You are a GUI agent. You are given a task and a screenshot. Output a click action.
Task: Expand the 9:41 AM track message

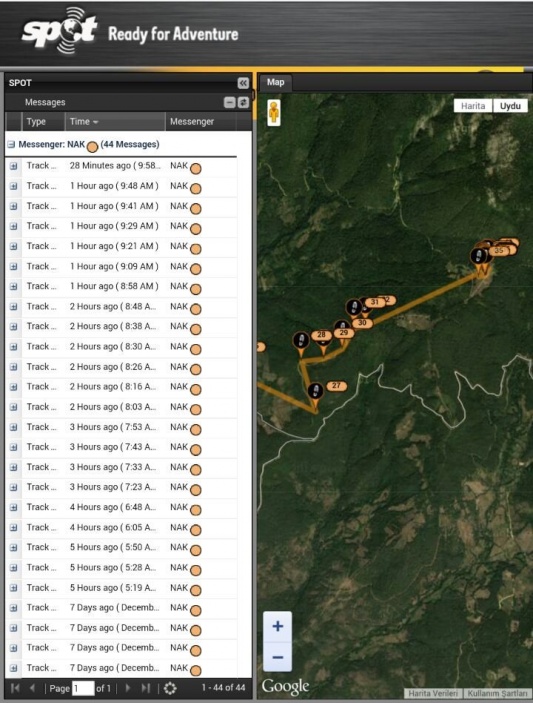click(13, 206)
